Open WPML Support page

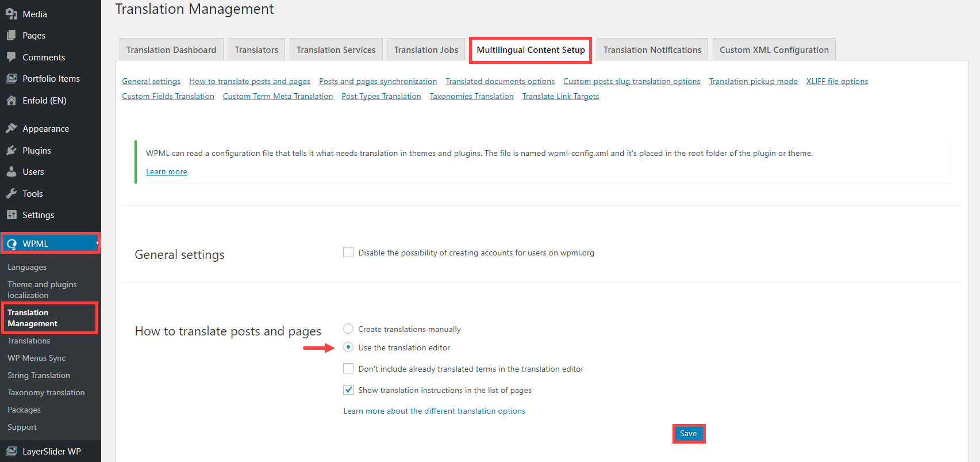22,427
